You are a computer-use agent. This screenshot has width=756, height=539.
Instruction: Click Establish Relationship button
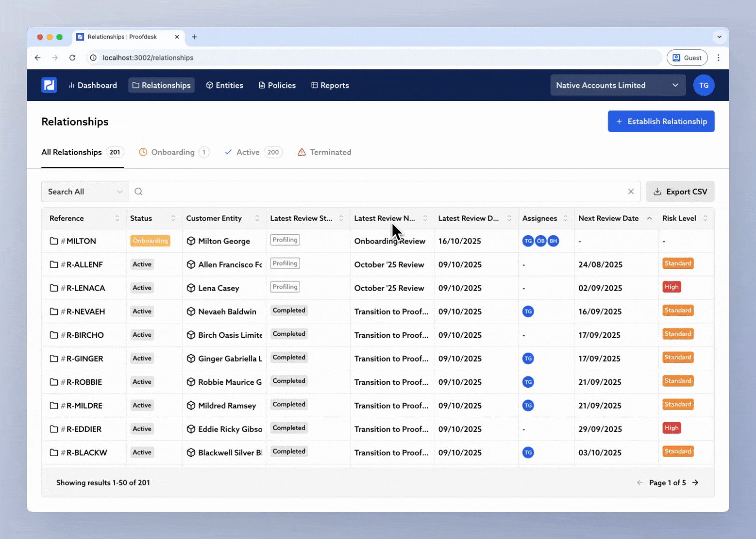click(661, 121)
